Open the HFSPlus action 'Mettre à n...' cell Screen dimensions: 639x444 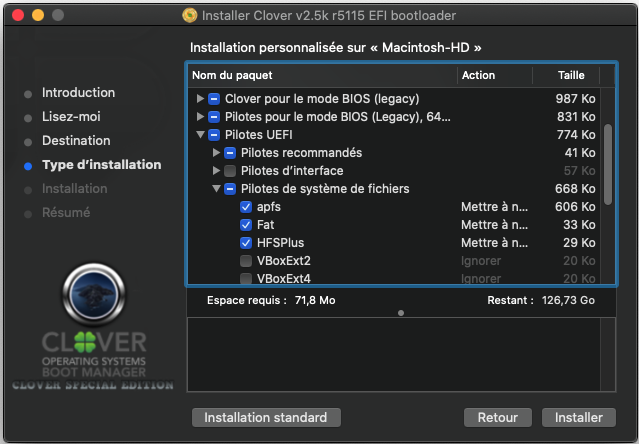(x=494, y=243)
